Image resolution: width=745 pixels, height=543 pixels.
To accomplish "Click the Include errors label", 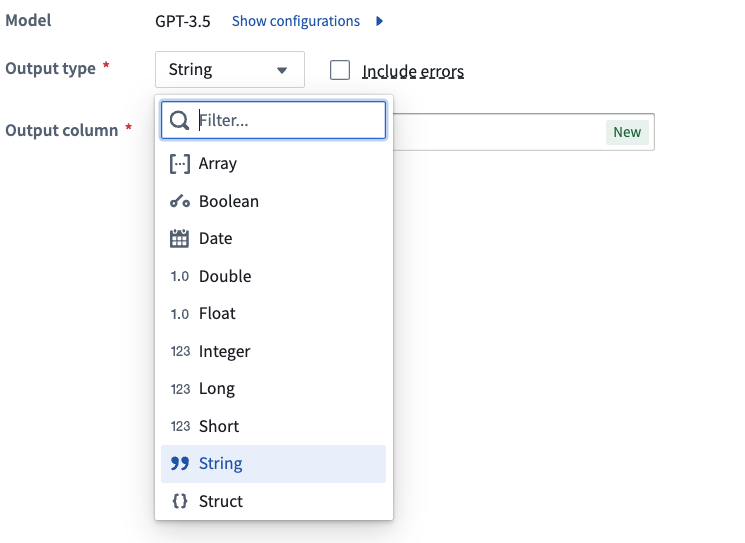I will coord(413,71).
